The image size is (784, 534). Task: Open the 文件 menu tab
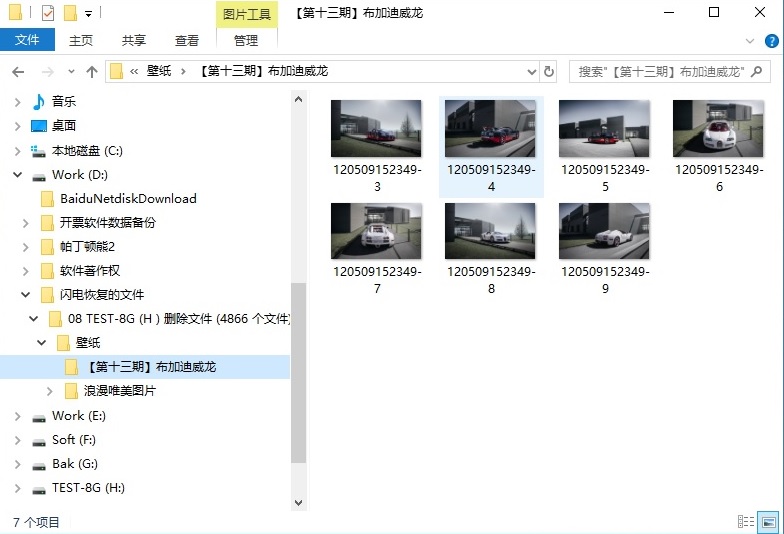[27, 40]
